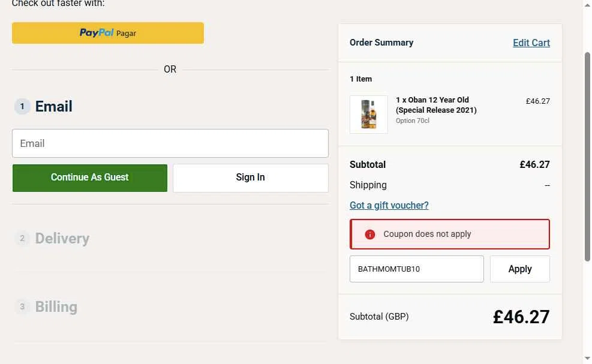The height and width of the screenshot is (364, 592).
Task: Click the Oban 12 Year Old thumbnail
Action: (x=368, y=114)
